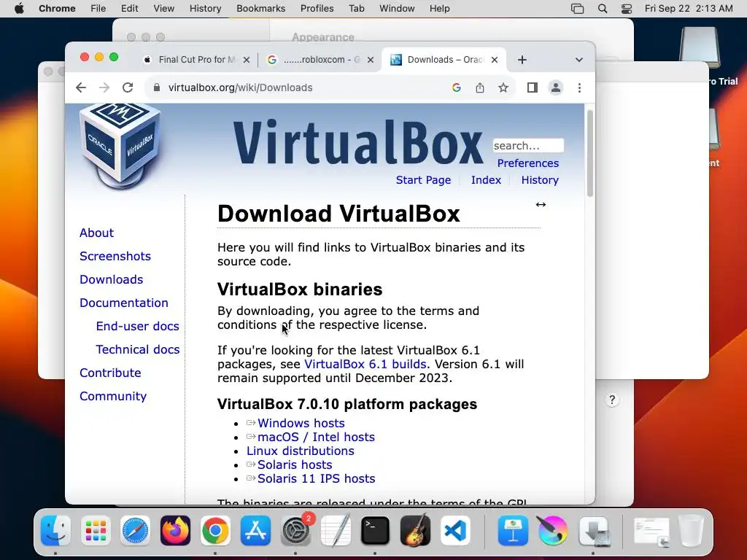Open the Profiles menu

[317, 9]
